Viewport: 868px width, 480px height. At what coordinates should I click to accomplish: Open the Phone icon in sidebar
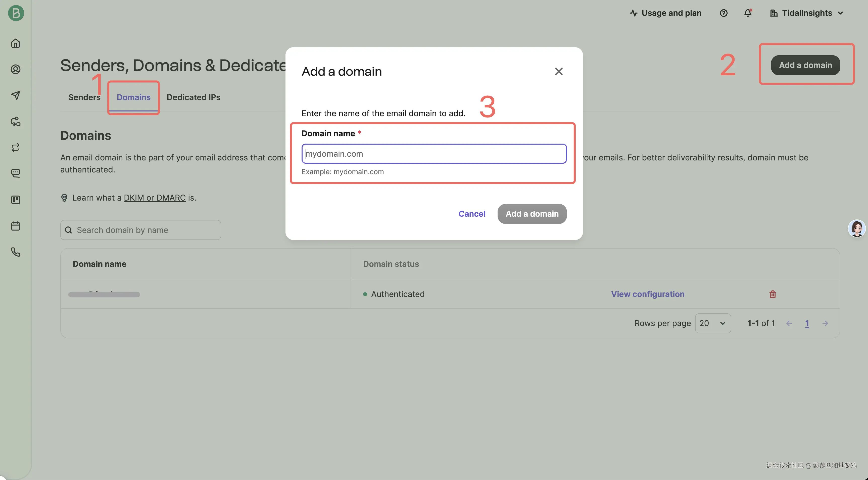click(16, 252)
